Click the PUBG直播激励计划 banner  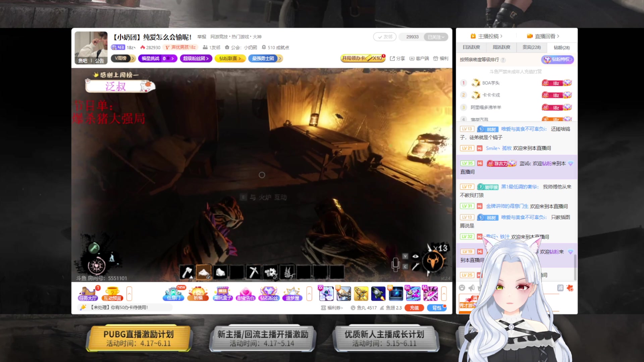(139, 339)
